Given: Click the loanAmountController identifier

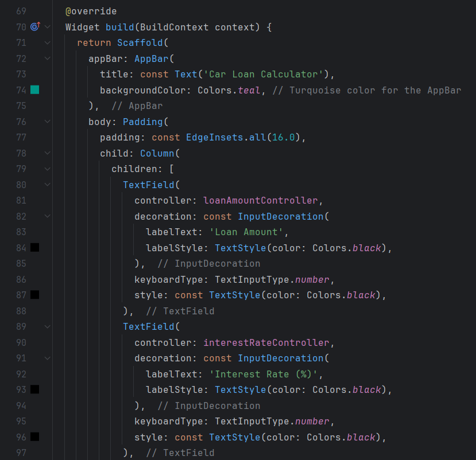Looking at the screenshot, I should pos(260,200).
